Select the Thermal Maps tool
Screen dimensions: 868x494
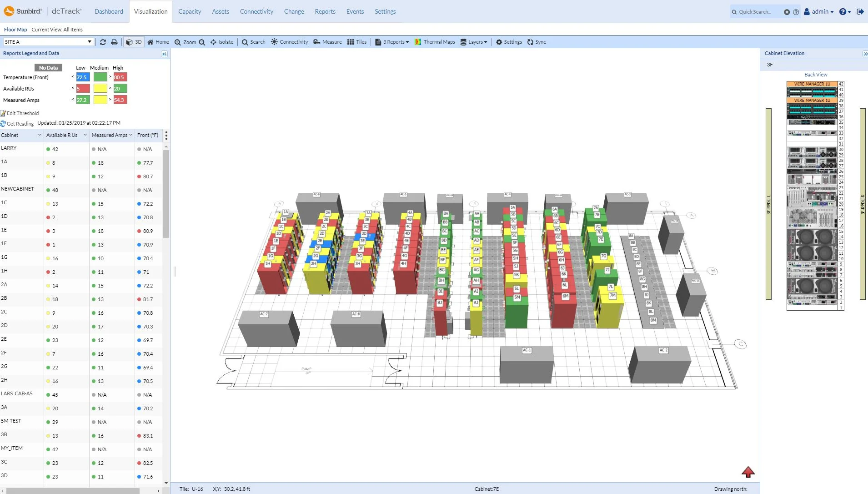(435, 42)
